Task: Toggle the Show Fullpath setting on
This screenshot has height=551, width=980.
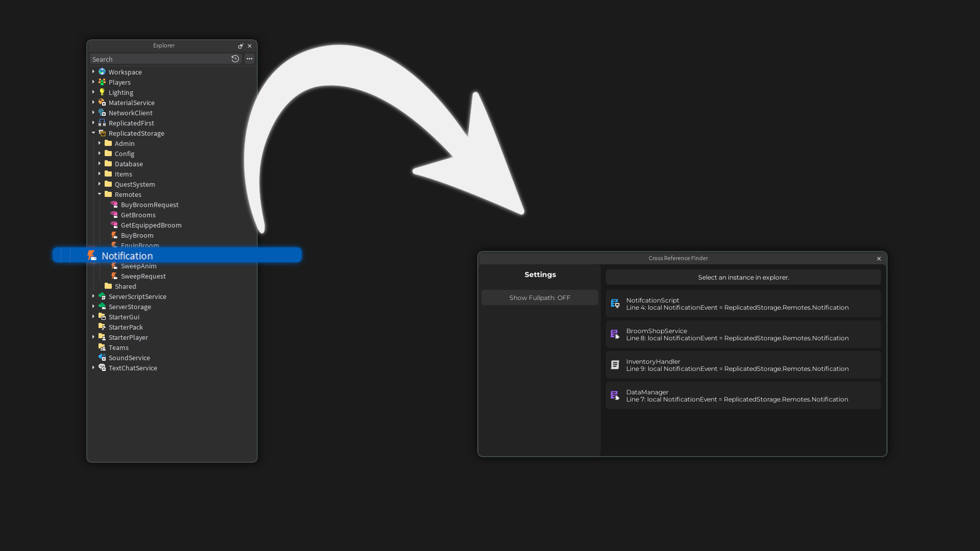Action: [x=540, y=297]
